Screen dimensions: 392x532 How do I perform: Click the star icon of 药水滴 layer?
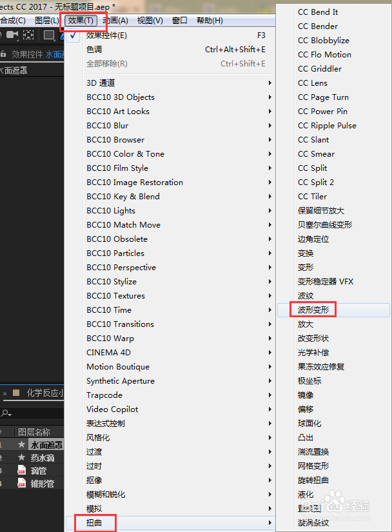(21, 457)
